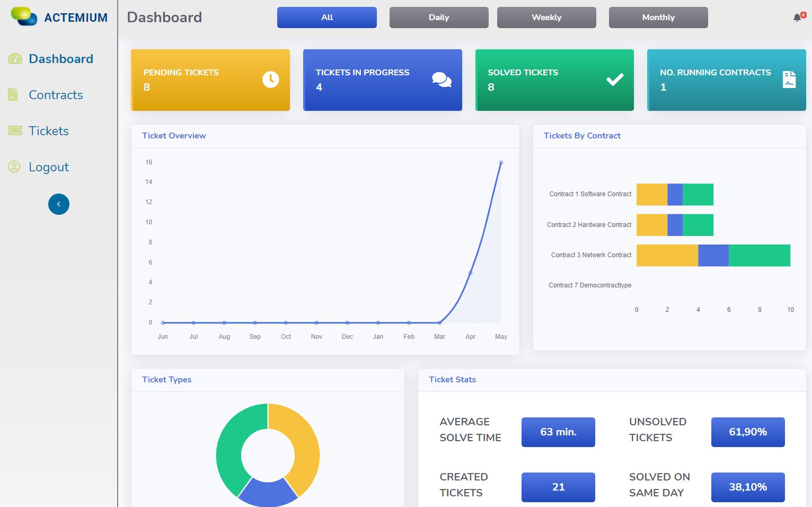Click the Apr data point on the line chart
The image size is (812, 507).
pos(470,273)
